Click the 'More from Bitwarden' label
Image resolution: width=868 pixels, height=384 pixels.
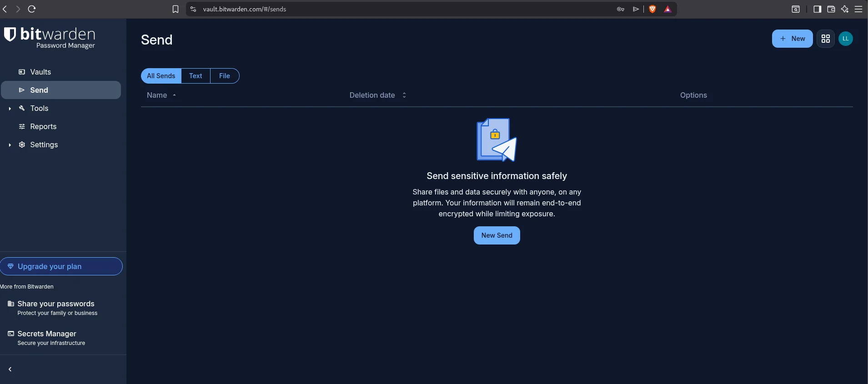[27, 287]
